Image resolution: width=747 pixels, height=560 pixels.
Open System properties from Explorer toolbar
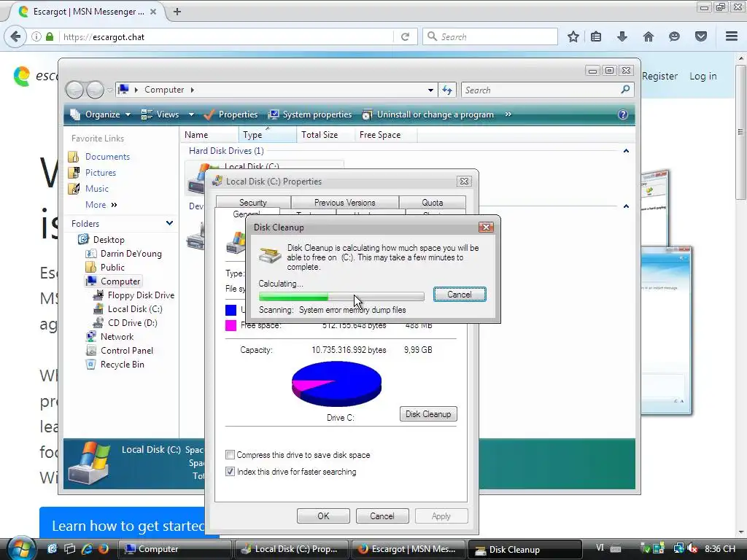[310, 114]
